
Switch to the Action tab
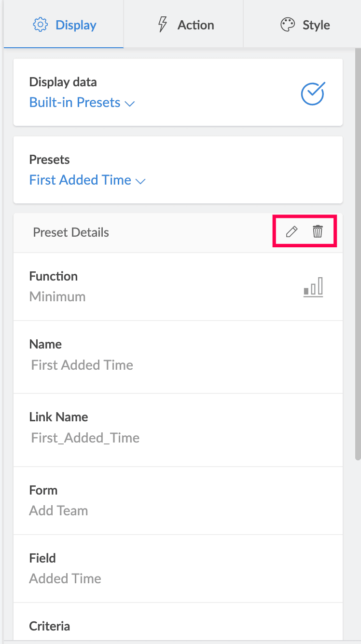click(185, 25)
